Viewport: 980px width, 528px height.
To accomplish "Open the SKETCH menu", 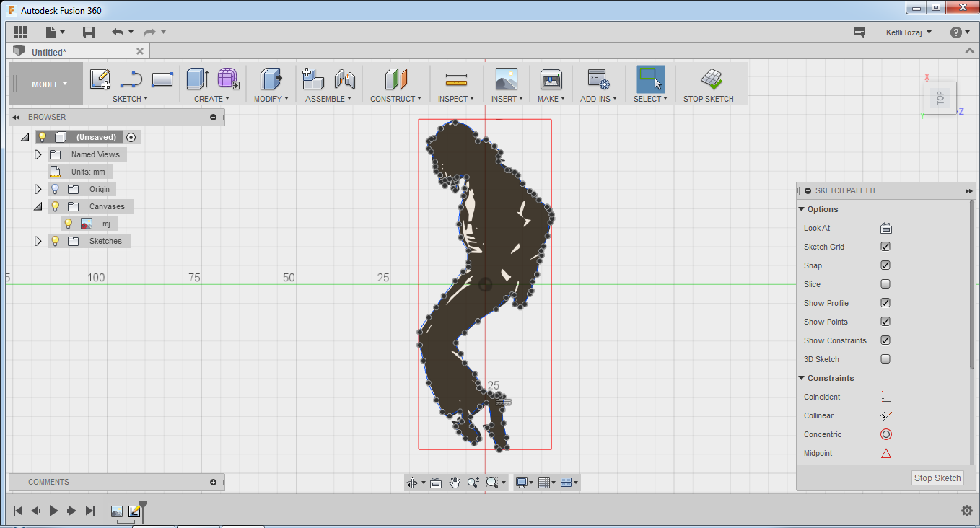I will [130, 99].
